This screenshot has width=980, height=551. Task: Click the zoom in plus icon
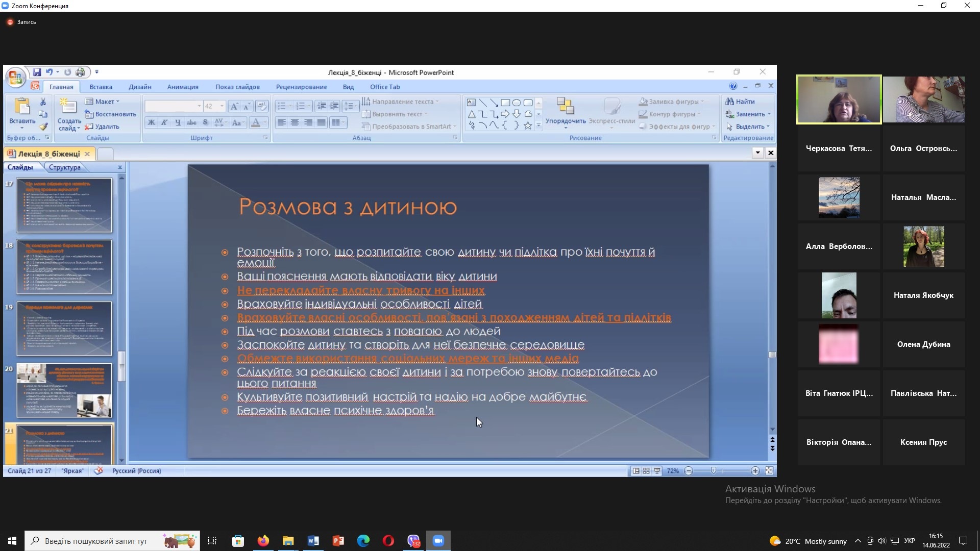(x=755, y=471)
